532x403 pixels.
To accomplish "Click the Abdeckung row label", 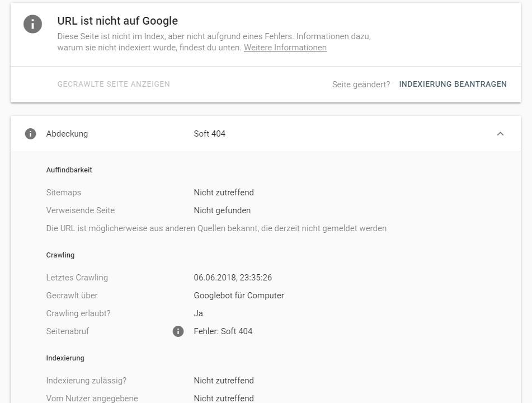I will [x=67, y=134].
